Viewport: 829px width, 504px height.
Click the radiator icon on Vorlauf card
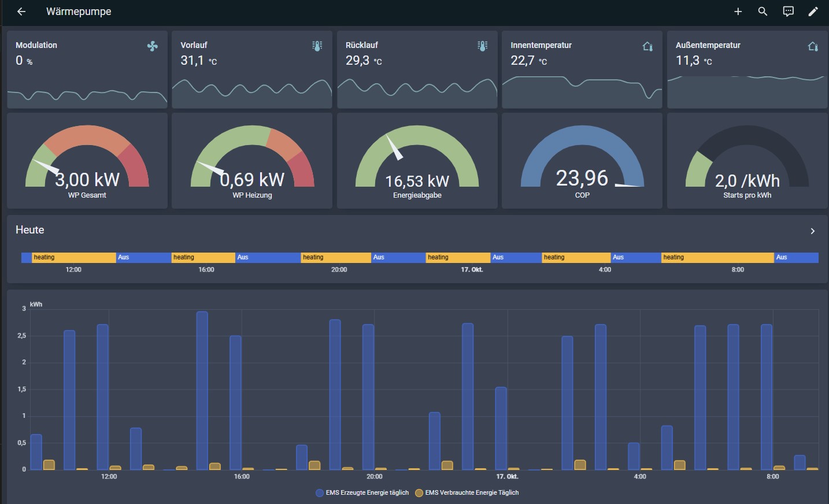[x=317, y=46]
